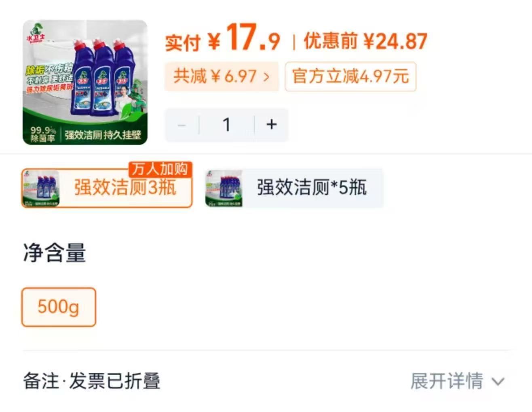
Task: Choose the 500g net content option
Action: [58, 307]
